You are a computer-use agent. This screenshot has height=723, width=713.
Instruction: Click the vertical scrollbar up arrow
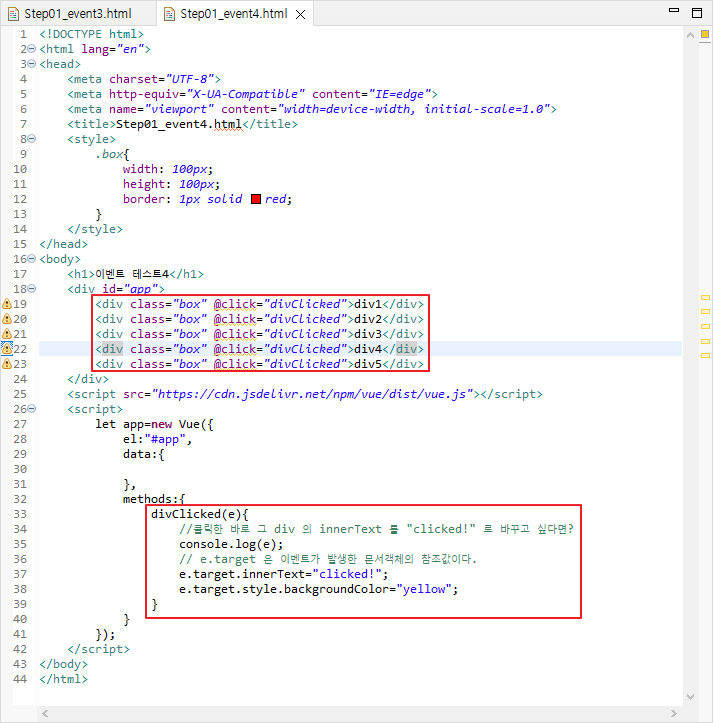tap(690, 35)
